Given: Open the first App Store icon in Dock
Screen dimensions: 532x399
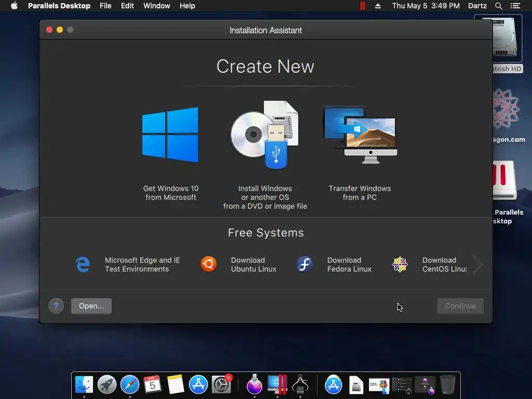Looking at the screenshot, I should point(198,385).
